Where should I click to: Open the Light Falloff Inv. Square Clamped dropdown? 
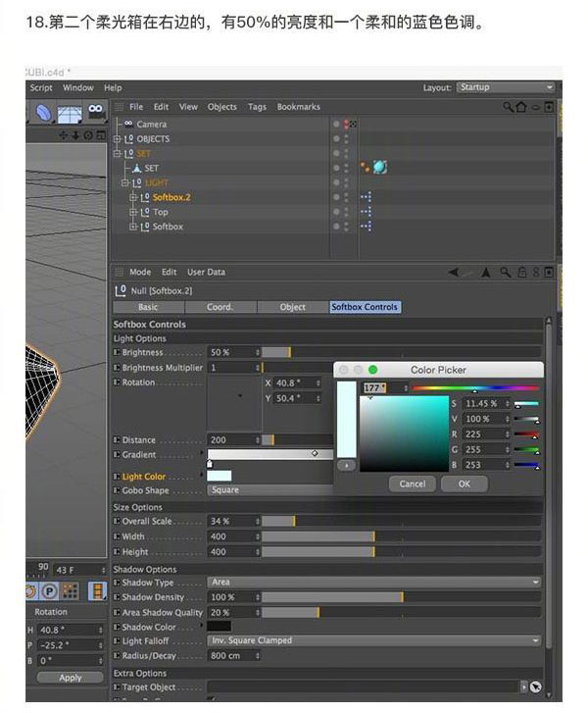[x=374, y=640]
